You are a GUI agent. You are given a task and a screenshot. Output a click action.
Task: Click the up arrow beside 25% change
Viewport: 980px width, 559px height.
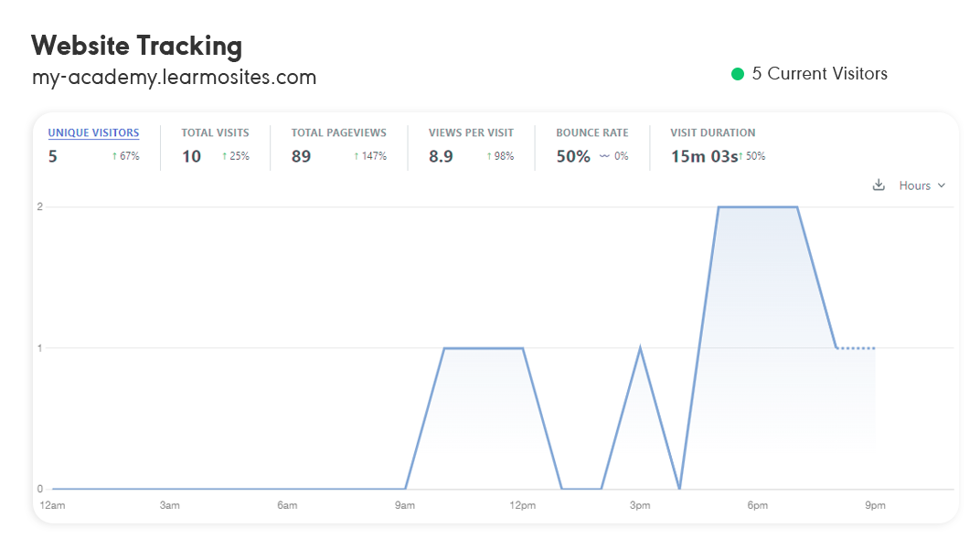point(224,156)
